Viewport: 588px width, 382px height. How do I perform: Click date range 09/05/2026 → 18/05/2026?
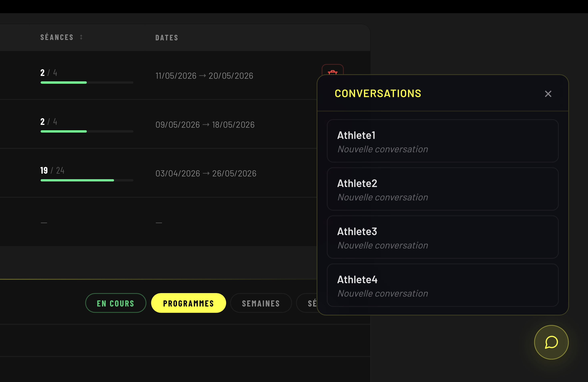click(205, 125)
